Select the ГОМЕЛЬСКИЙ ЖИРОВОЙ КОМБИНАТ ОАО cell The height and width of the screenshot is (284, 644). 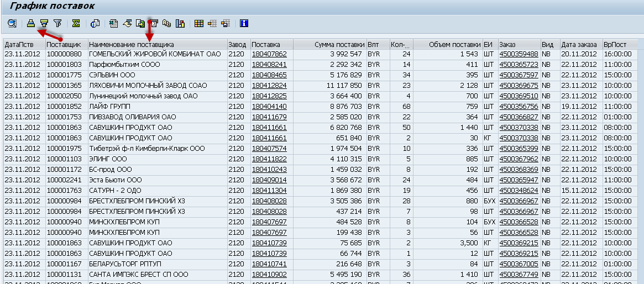158,54
